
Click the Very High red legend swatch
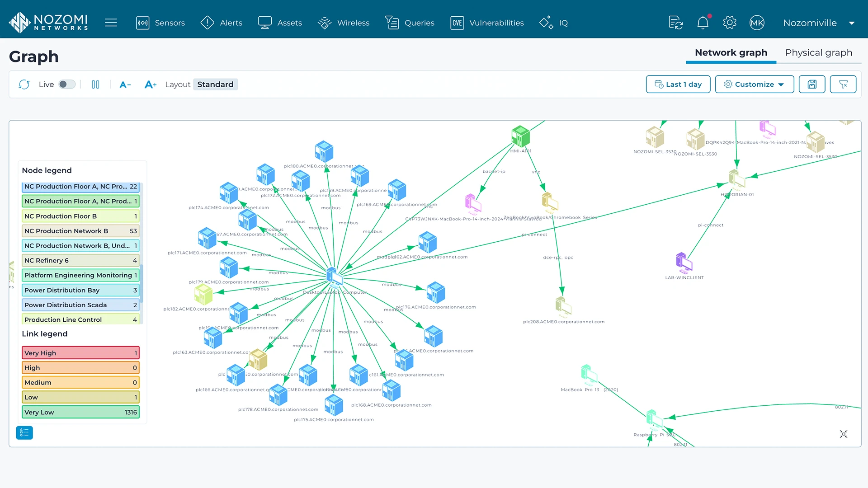coord(80,353)
